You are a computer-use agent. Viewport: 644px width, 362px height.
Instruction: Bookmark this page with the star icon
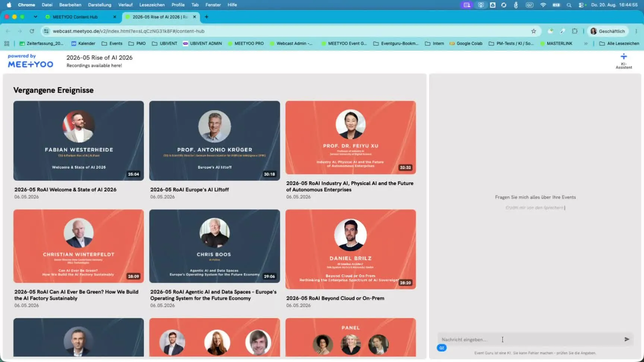534,31
